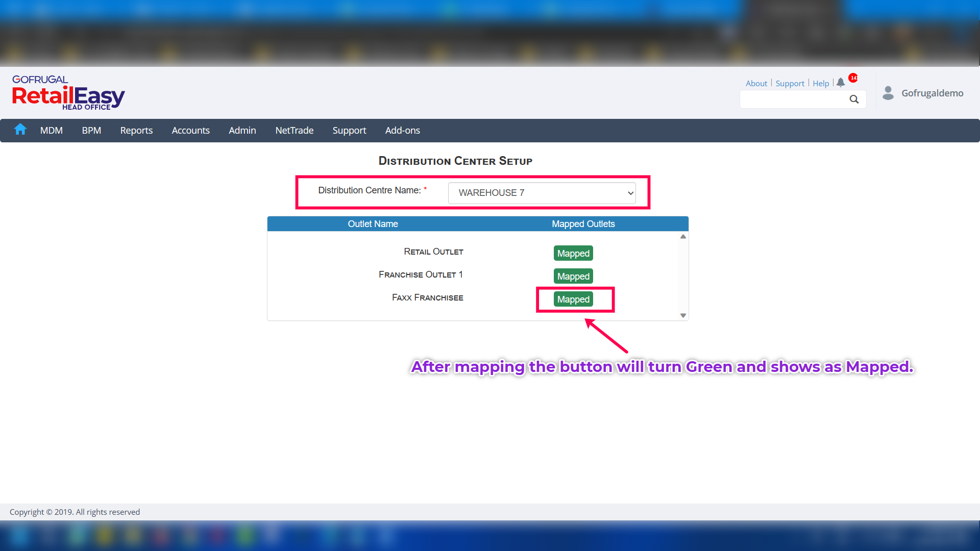Open the notifications bell icon
This screenshot has height=551, width=980.
tap(841, 83)
